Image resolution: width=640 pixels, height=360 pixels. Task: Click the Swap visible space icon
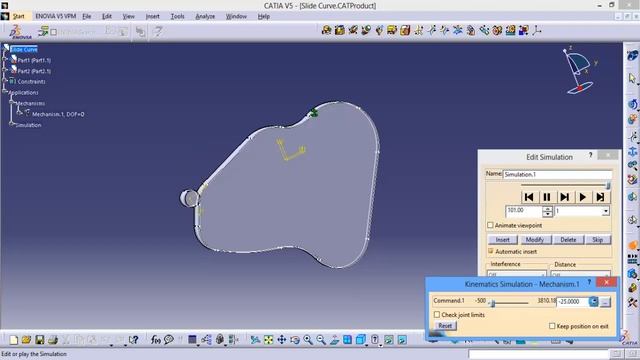pyautogui.click(x=402, y=340)
